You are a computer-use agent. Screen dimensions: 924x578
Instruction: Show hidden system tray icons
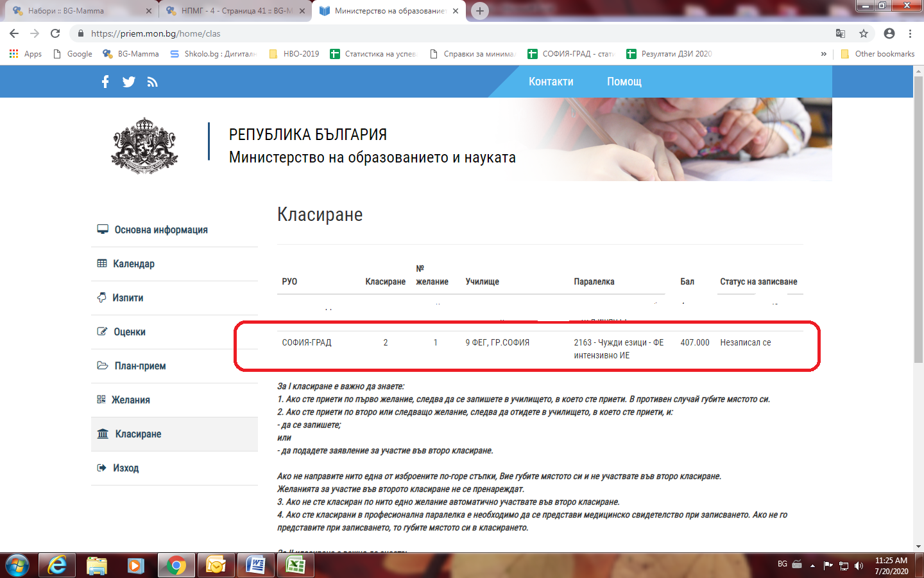click(x=812, y=566)
